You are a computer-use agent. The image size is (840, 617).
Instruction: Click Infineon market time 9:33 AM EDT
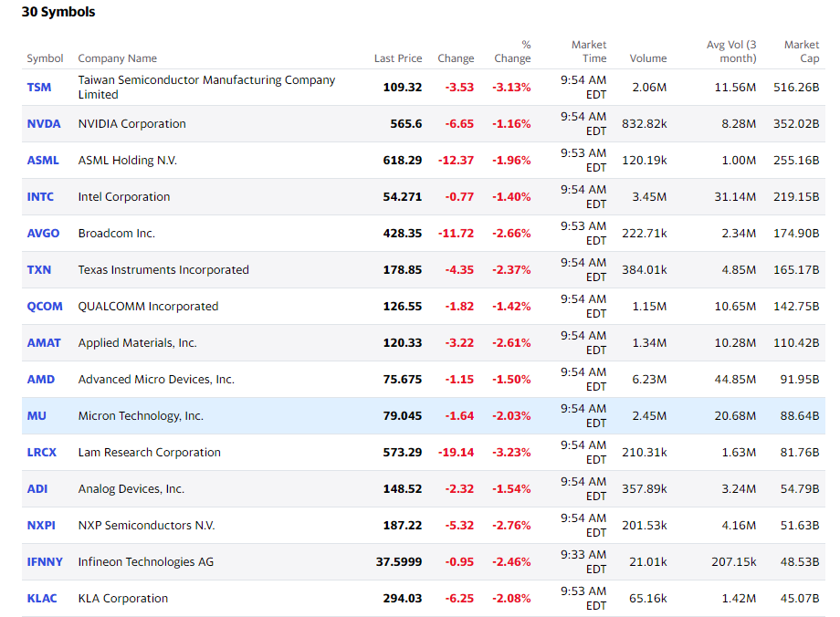click(x=583, y=562)
